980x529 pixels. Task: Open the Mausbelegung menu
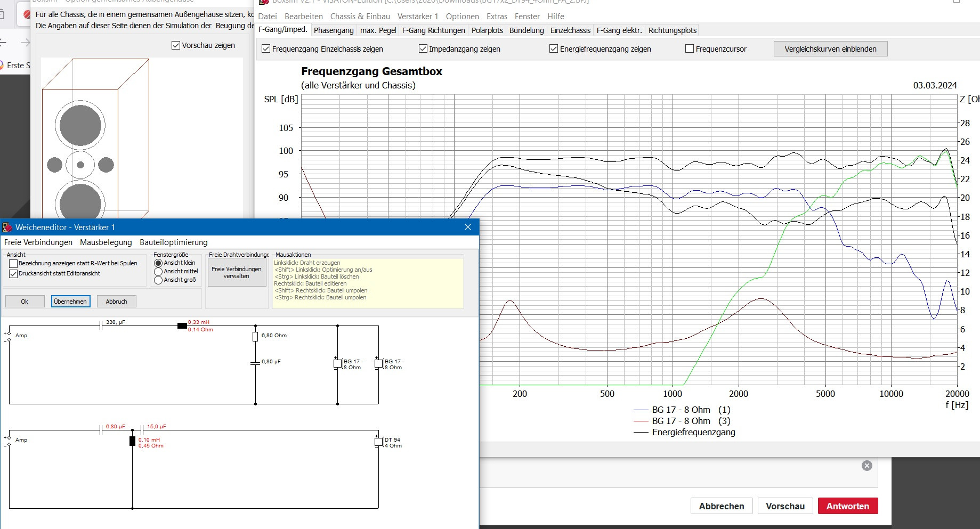[x=106, y=242]
